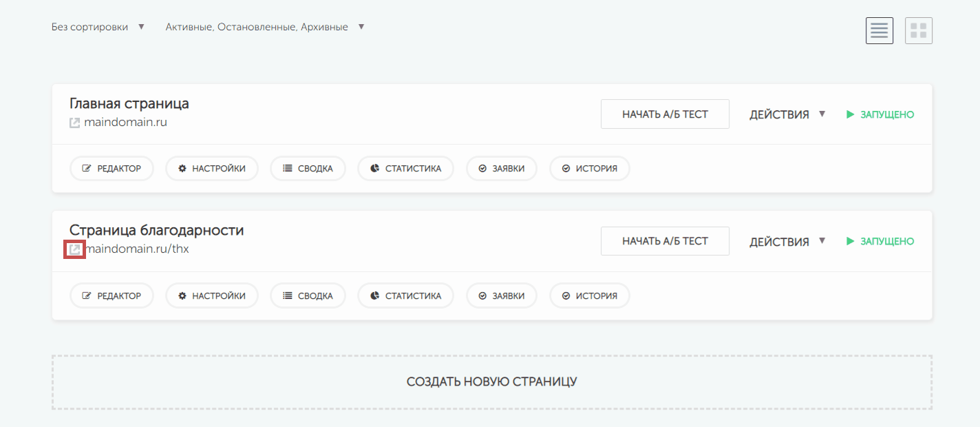The width and height of the screenshot is (980, 427).
Task: Click Начать А/Б тест for Страница благодарности
Action: (x=665, y=241)
